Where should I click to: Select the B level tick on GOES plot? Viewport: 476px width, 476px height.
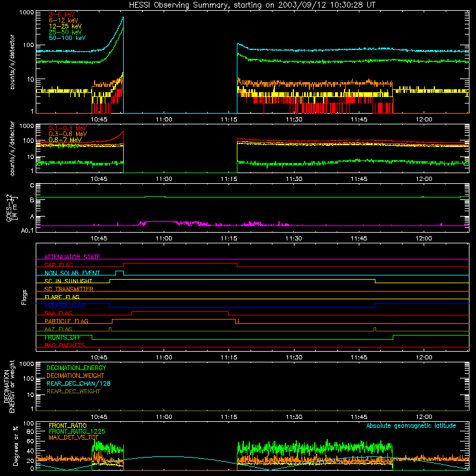tap(32, 201)
